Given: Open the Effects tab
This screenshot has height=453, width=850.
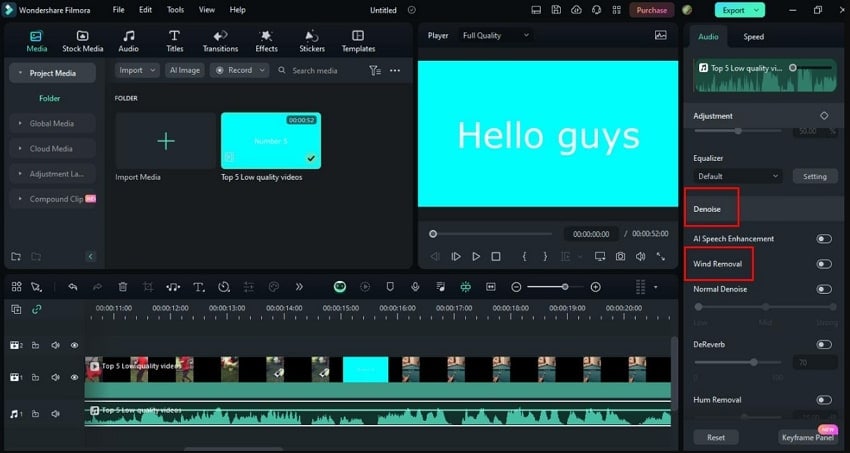Looking at the screenshot, I should point(266,42).
